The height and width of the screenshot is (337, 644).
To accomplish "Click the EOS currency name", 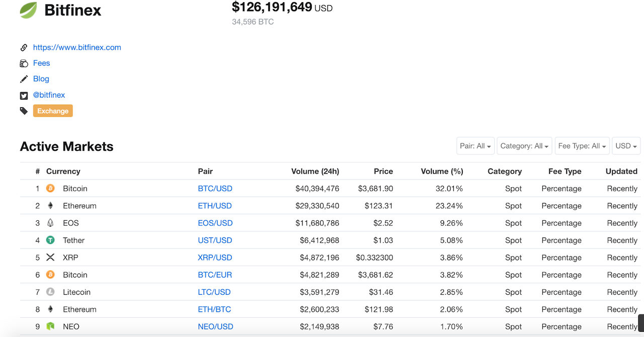I will [x=71, y=223].
